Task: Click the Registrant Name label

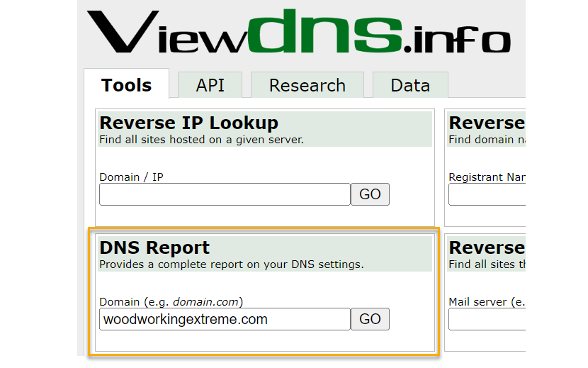Action: [x=486, y=177]
